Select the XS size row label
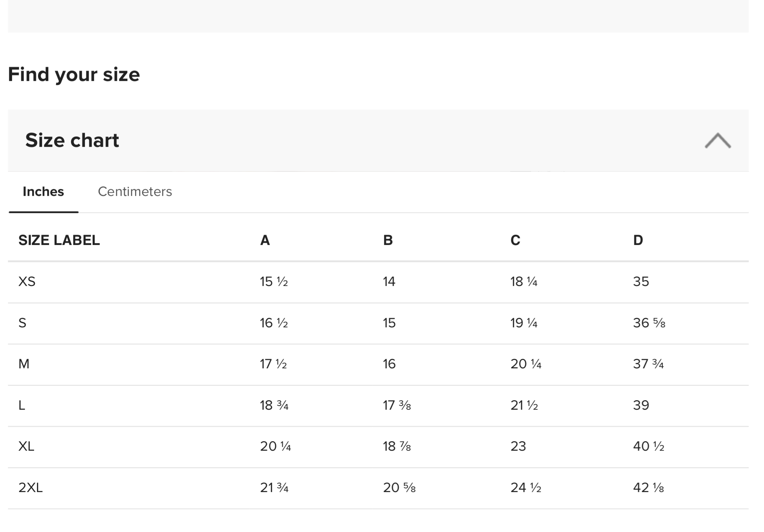This screenshot has width=764, height=532. point(27,282)
